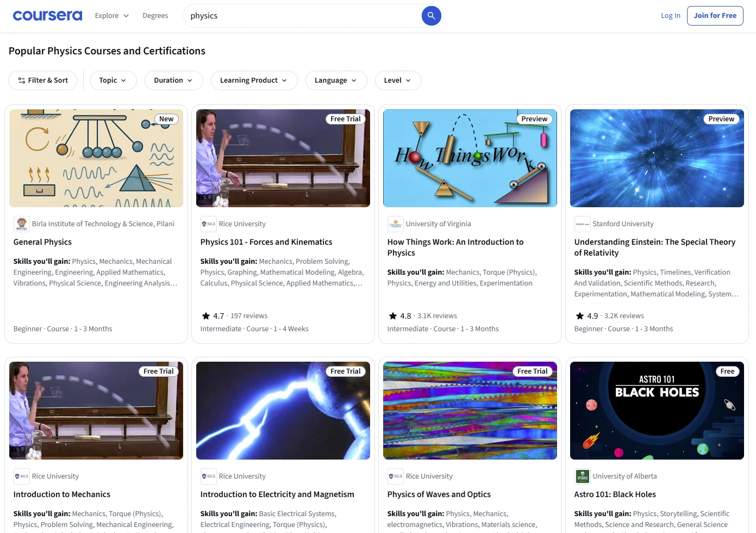The width and height of the screenshot is (756, 533).
Task: Open the Language filter
Action: click(336, 80)
